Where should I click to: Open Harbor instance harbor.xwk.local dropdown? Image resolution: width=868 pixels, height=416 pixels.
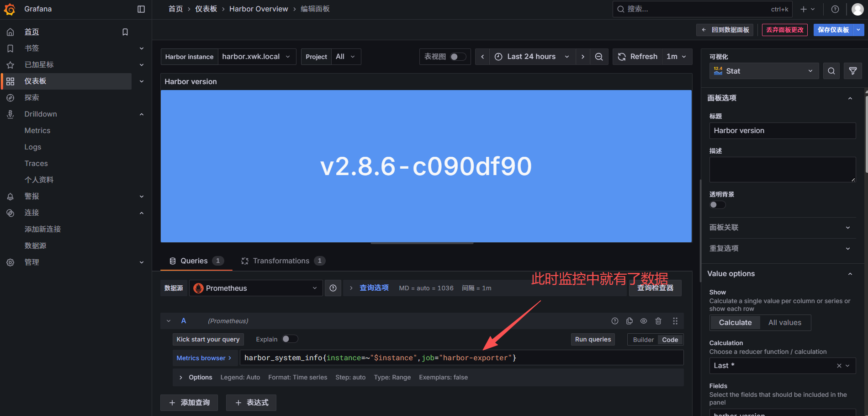point(257,57)
